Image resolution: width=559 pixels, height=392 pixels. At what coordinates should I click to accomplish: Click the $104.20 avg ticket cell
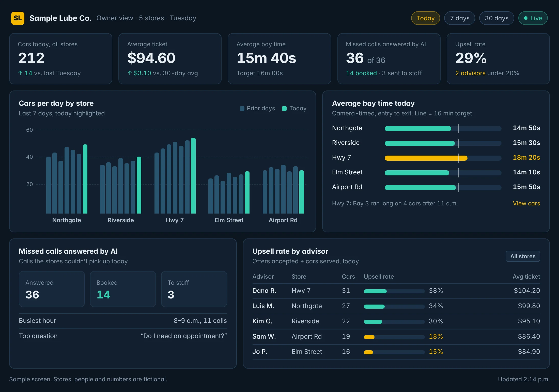click(527, 291)
